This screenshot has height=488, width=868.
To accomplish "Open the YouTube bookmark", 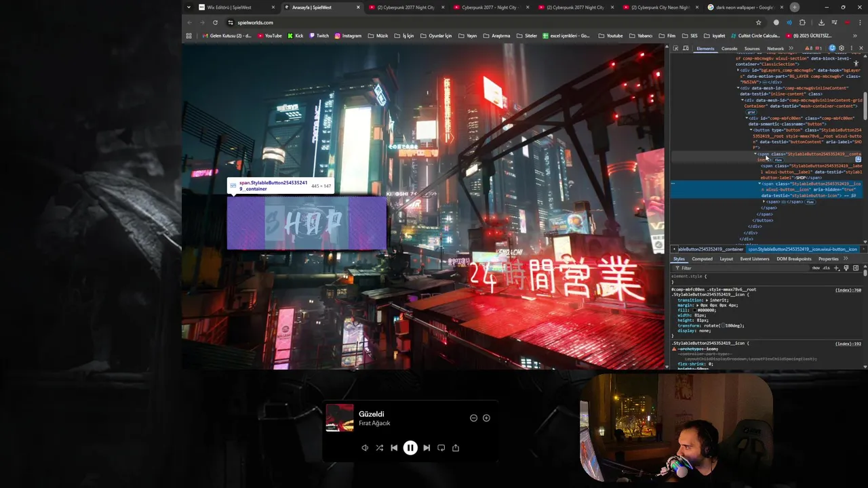I will point(270,36).
